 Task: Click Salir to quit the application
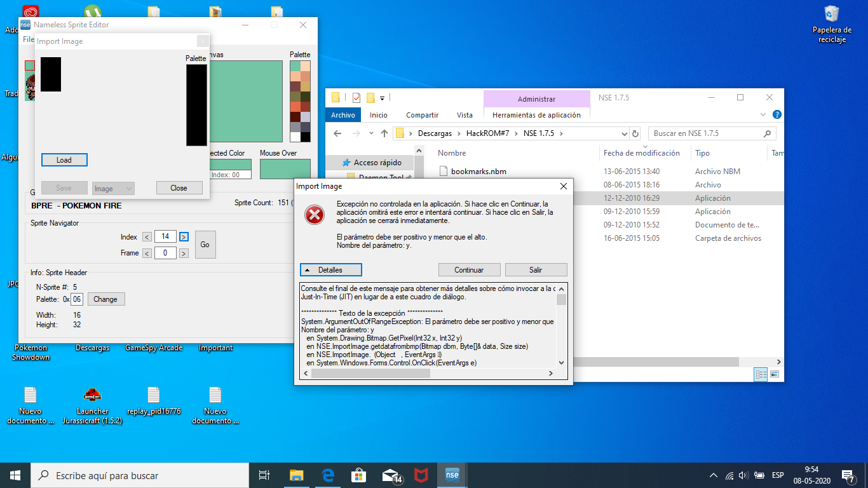536,270
